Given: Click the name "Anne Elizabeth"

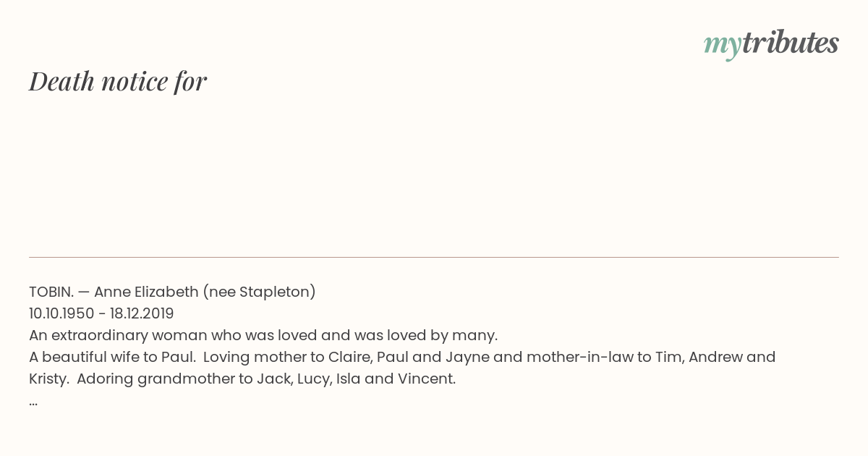Looking at the screenshot, I should coord(146,292).
